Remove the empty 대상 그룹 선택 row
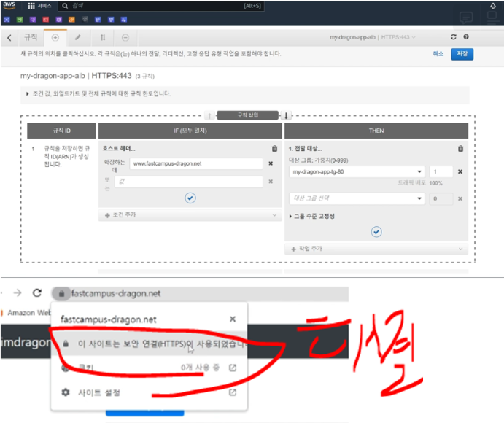The height and width of the screenshot is (423, 504). pyautogui.click(x=460, y=198)
